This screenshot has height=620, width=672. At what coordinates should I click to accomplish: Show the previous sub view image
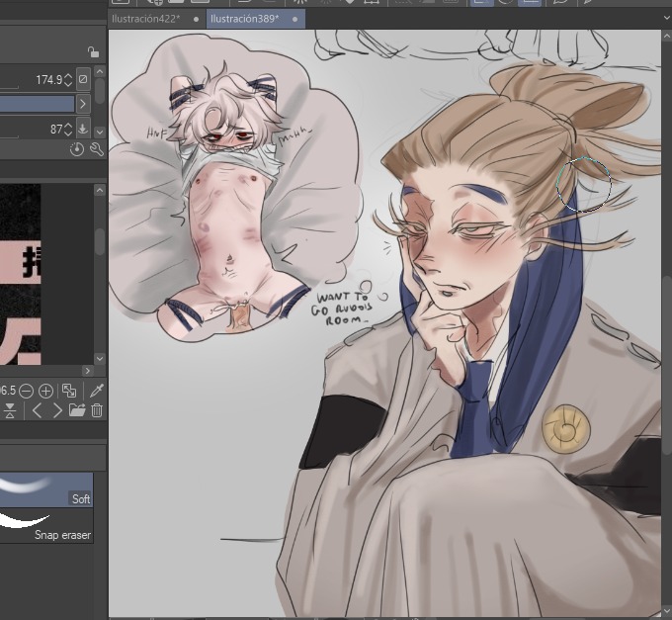[37, 410]
